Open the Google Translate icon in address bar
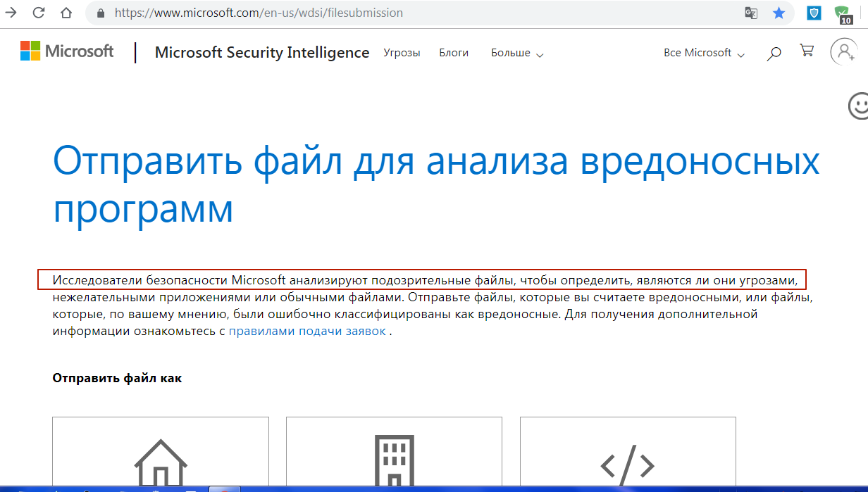The width and height of the screenshot is (868, 492). [751, 13]
